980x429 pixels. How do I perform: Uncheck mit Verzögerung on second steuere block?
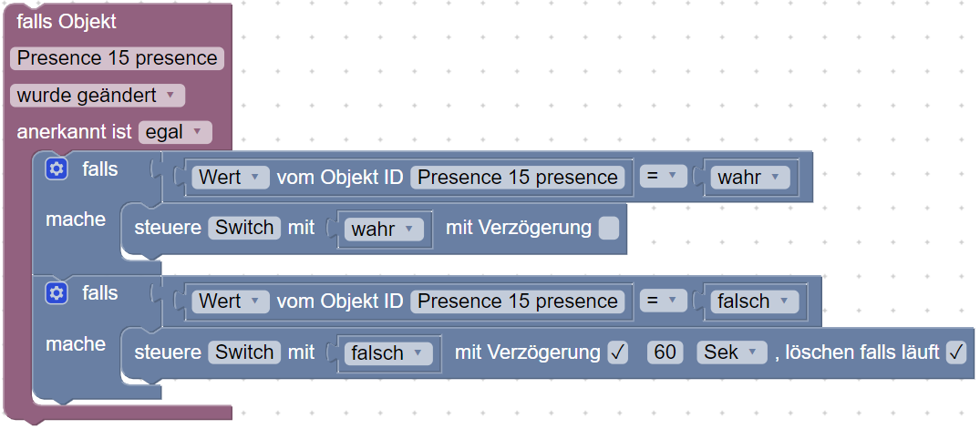(x=617, y=352)
